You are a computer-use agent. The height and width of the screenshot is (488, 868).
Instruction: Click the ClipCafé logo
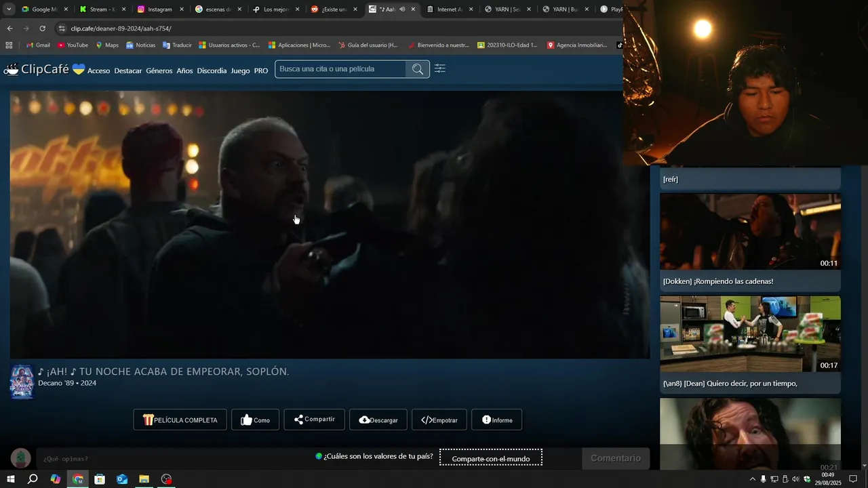(37, 69)
